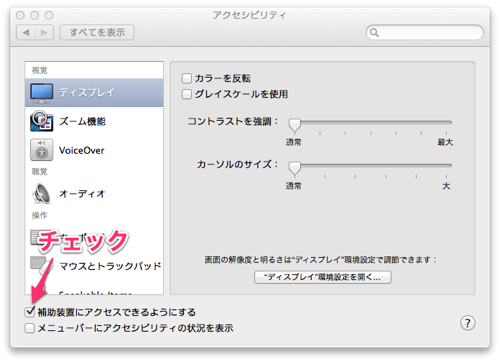
Task: Select ズーム機能 text in the sidebar list
Action: (x=82, y=121)
